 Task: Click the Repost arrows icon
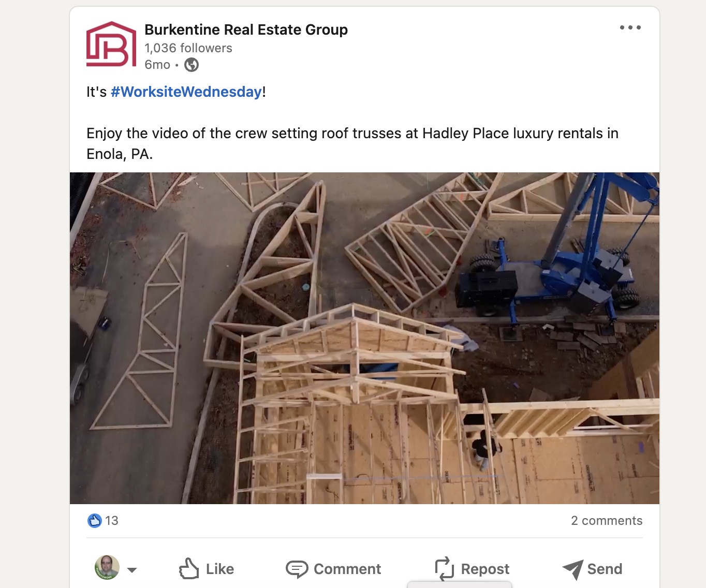pyautogui.click(x=444, y=569)
